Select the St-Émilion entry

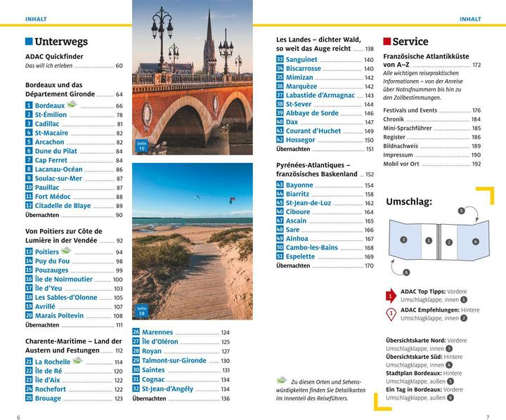[x=74, y=114]
